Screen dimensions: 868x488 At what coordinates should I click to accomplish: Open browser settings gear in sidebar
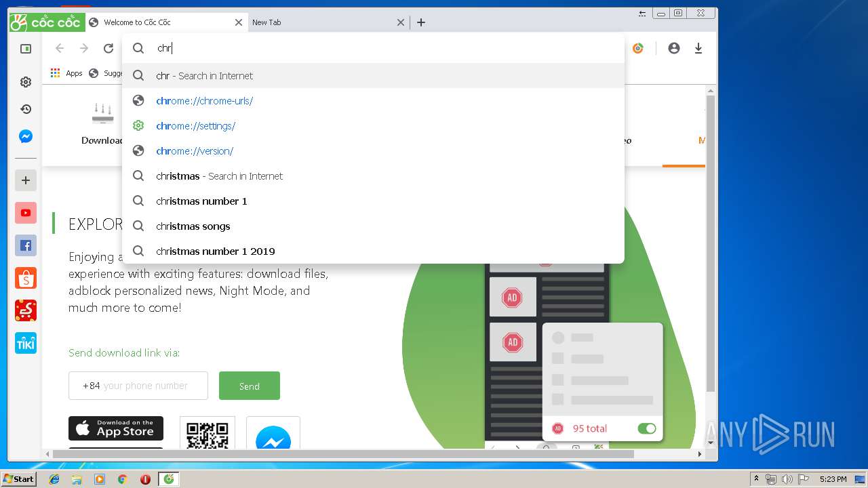pos(26,82)
